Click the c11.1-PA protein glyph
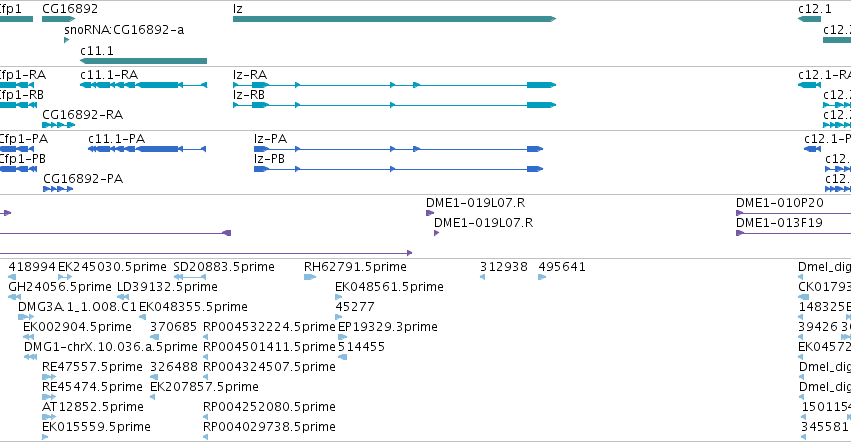This screenshot has width=851, height=442. [147, 149]
